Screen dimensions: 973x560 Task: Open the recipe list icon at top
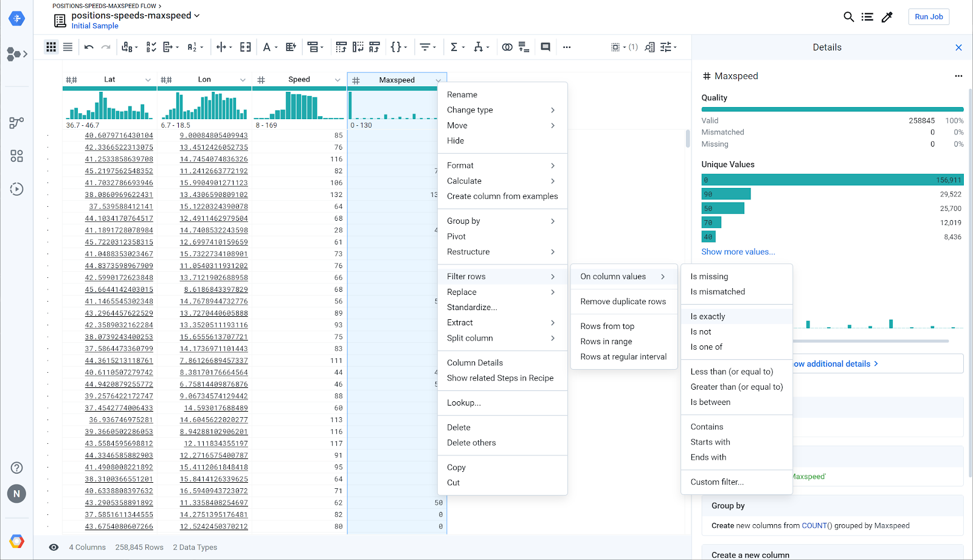(867, 17)
